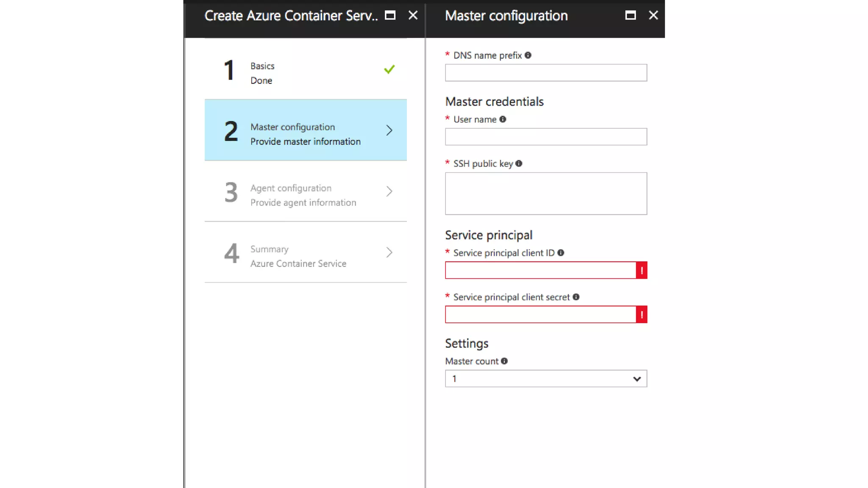Focus the Service principal client ID field

click(540, 270)
